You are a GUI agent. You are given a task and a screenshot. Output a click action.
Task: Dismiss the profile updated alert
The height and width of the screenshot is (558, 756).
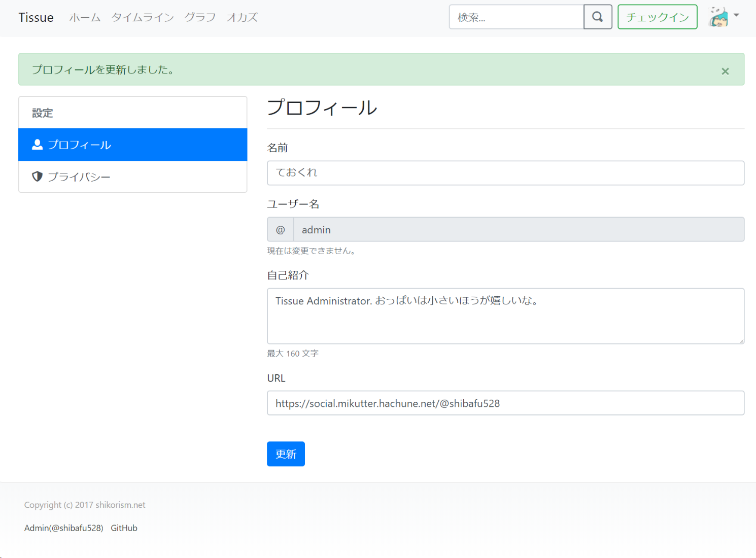point(725,72)
